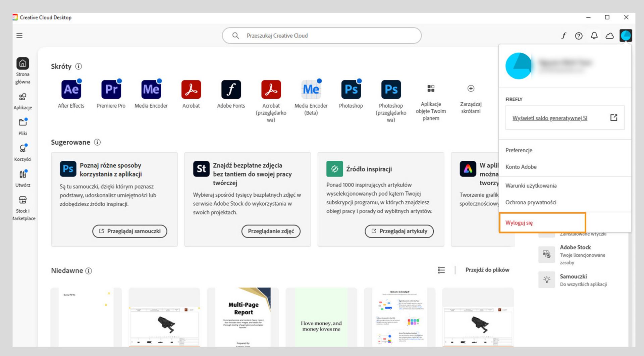This screenshot has height=356, width=644.
Task: Click Przeglądaj samouczki button
Action: coord(130,231)
